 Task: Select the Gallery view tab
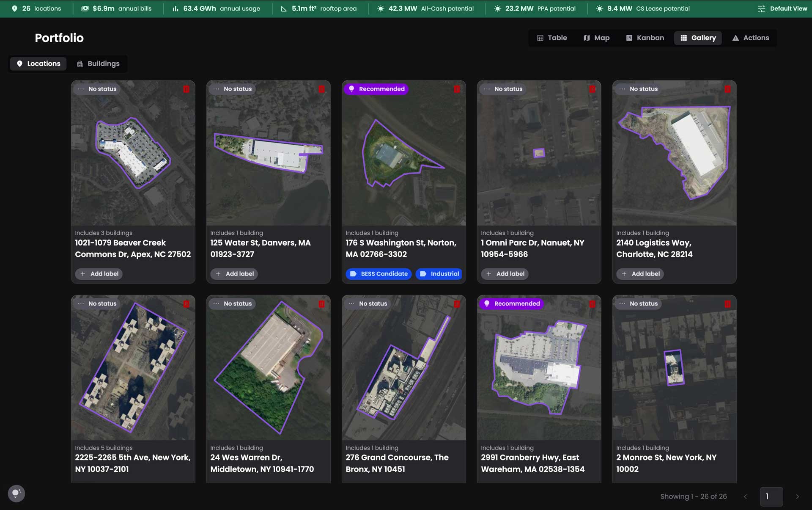pos(698,38)
